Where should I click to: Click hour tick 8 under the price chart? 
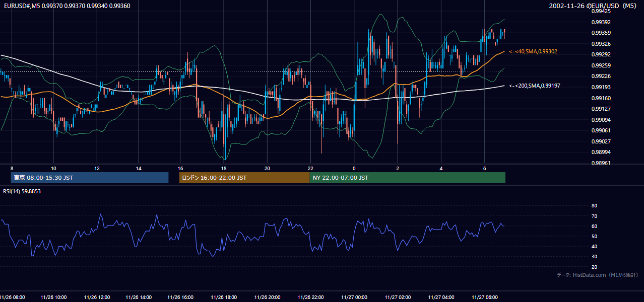click(12, 168)
